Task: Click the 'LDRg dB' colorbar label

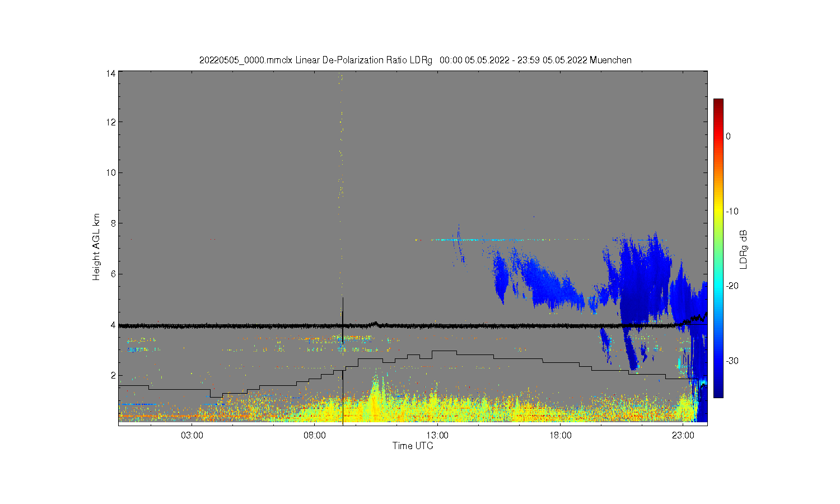Action: coord(744,249)
